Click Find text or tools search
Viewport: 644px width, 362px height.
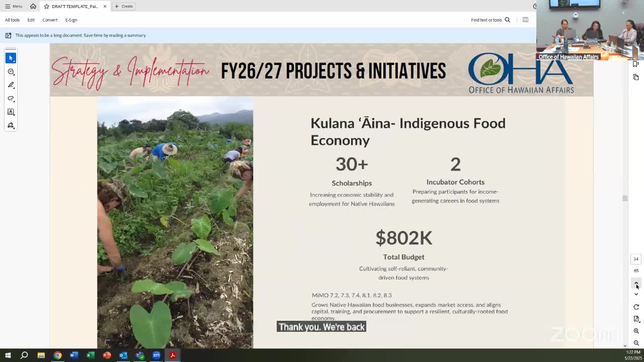(491, 20)
